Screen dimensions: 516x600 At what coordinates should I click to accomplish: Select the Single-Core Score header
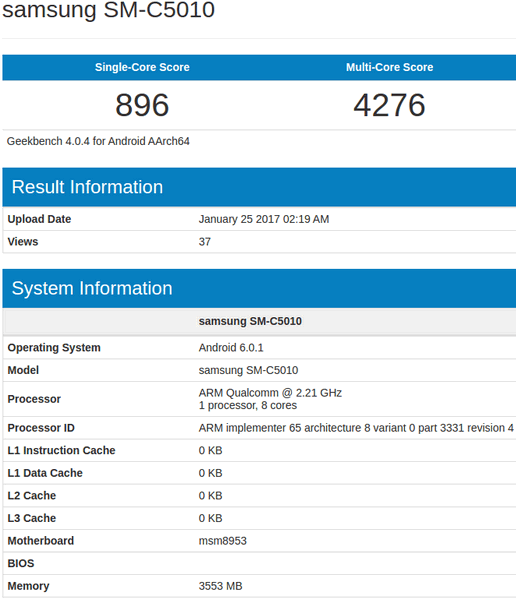pyautogui.click(x=142, y=67)
